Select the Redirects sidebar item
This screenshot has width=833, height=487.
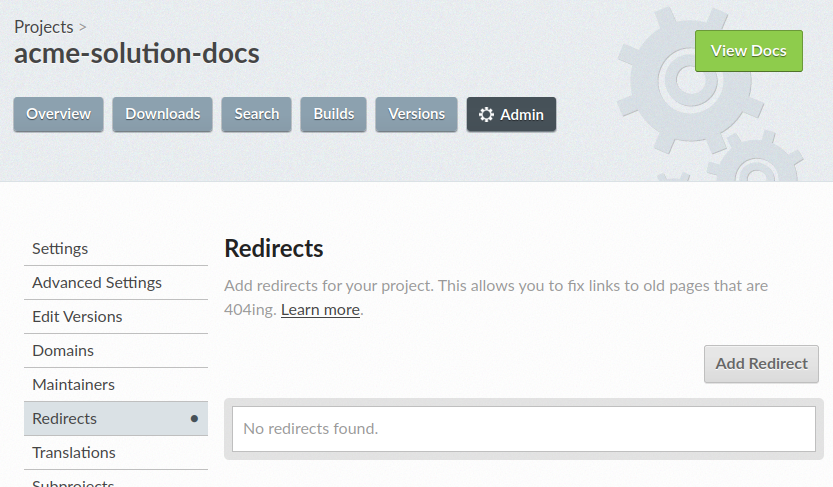click(x=65, y=419)
